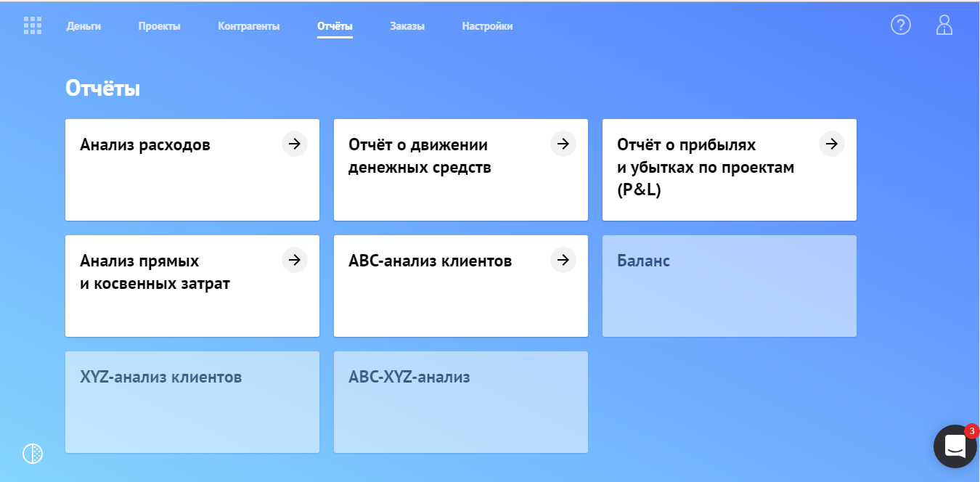
Task: Open Настройки from the top menu
Action: click(487, 25)
